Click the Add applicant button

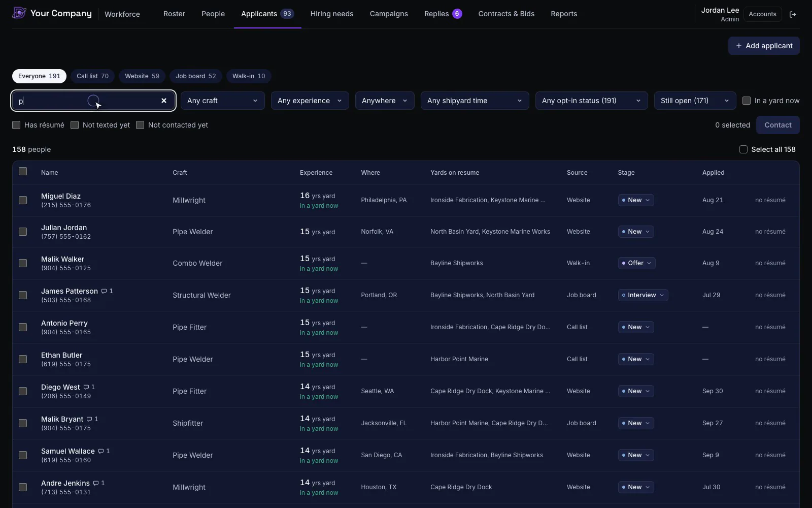(x=764, y=46)
